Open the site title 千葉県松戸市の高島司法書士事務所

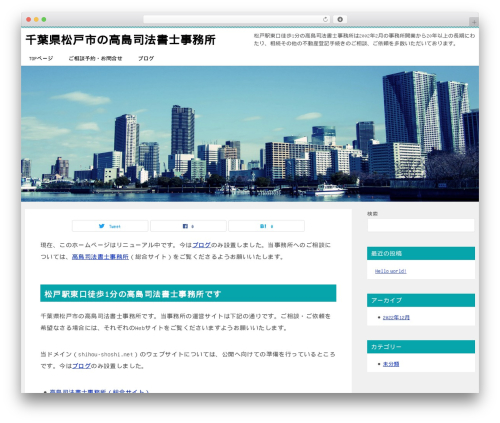[x=121, y=40]
